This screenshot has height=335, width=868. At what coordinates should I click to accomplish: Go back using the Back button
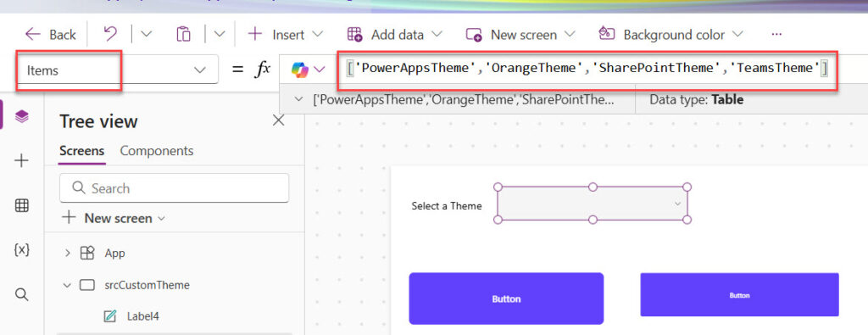[x=50, y=35]
